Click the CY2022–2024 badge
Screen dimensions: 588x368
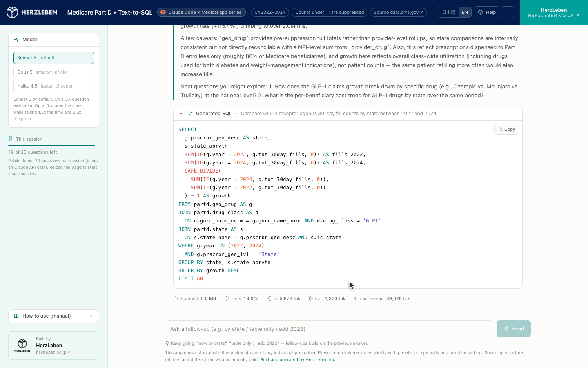click(x=270, y=12)
